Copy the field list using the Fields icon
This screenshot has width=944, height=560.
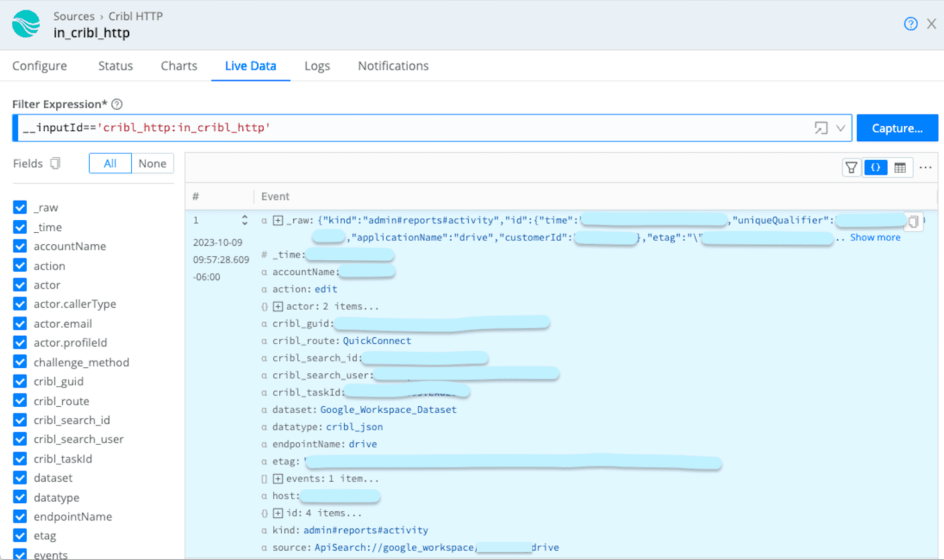pos(56,163)
